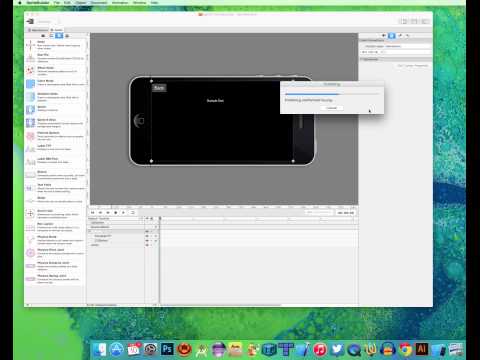Select the Effect Node library item
This screenshot has width=480, height=360.
[x=55, y=71]
